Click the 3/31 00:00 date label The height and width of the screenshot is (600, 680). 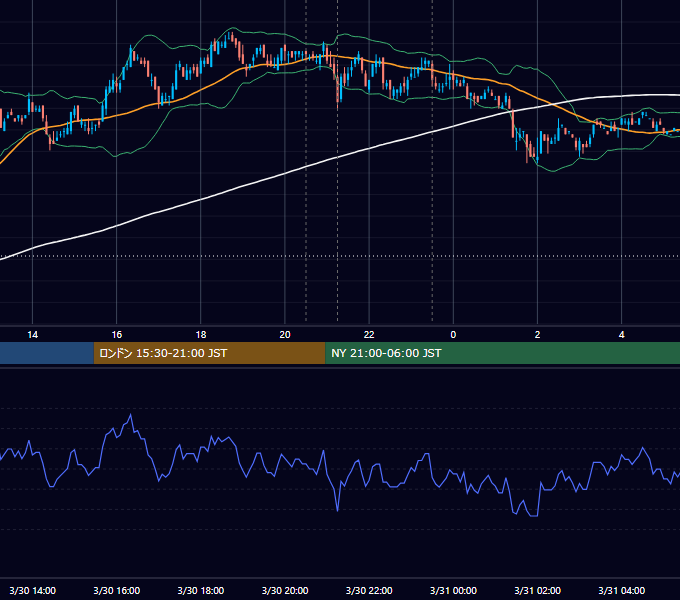coord(453,590)
